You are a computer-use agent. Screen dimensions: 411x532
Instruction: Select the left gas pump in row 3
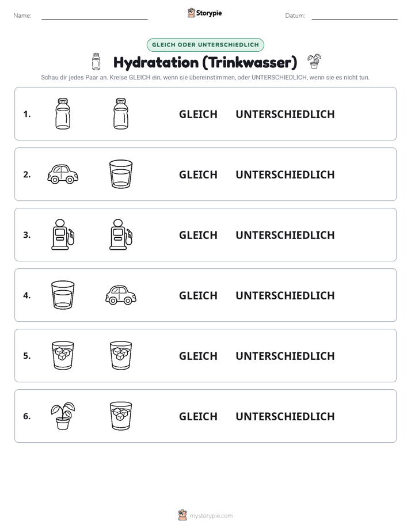pyautogui.click(x=63, y=234)
